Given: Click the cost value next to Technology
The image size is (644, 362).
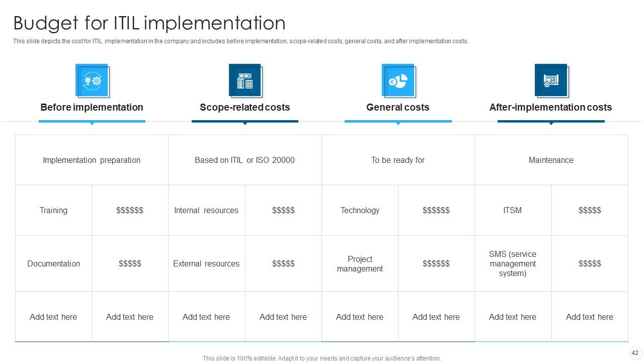Looking at the screenshot, I should pyautogui.click(x=436, y=210).
